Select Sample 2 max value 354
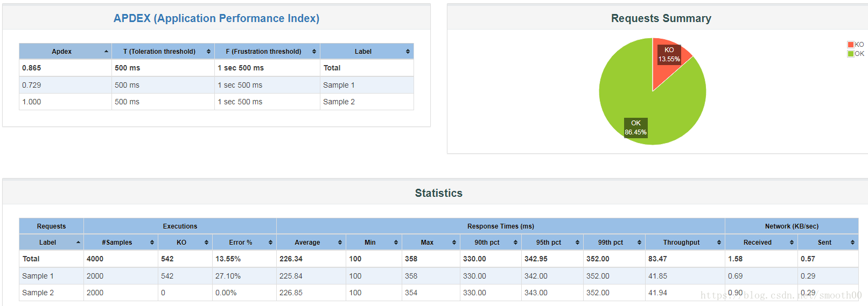Image resolution: width=868 pixels, height=306 pixels. tap(411, 293)
